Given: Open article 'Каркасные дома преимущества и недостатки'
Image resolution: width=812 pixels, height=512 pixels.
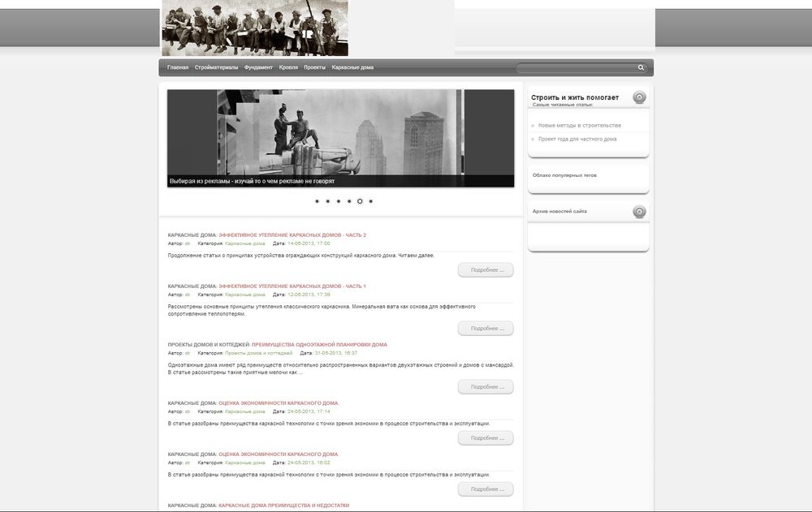Looking at the screenshot, I should coord(283,506).
